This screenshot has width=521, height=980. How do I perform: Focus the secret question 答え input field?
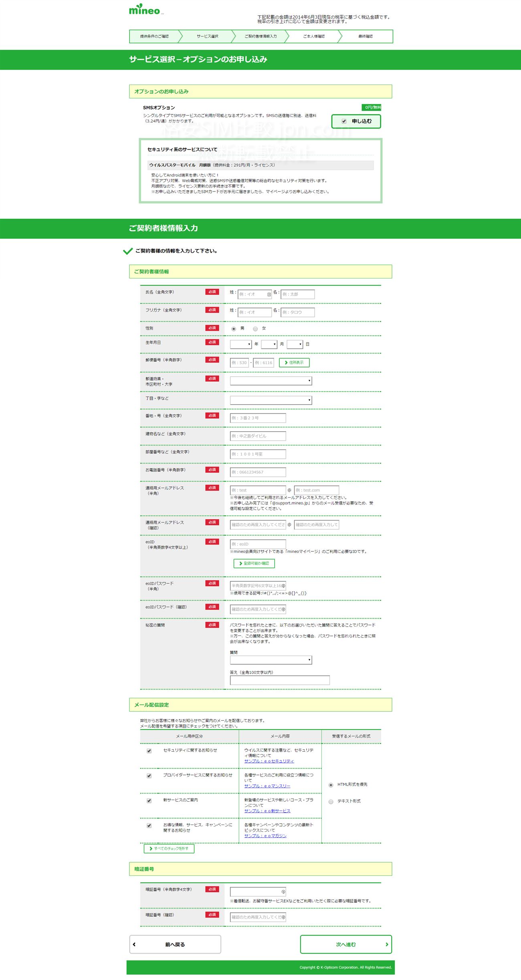[280, 680]
